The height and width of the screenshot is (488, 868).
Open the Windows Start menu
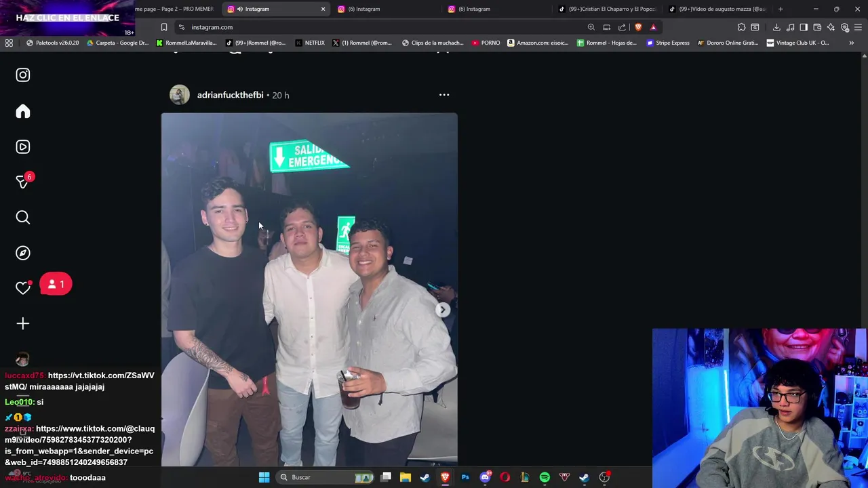tap(264, 477)
